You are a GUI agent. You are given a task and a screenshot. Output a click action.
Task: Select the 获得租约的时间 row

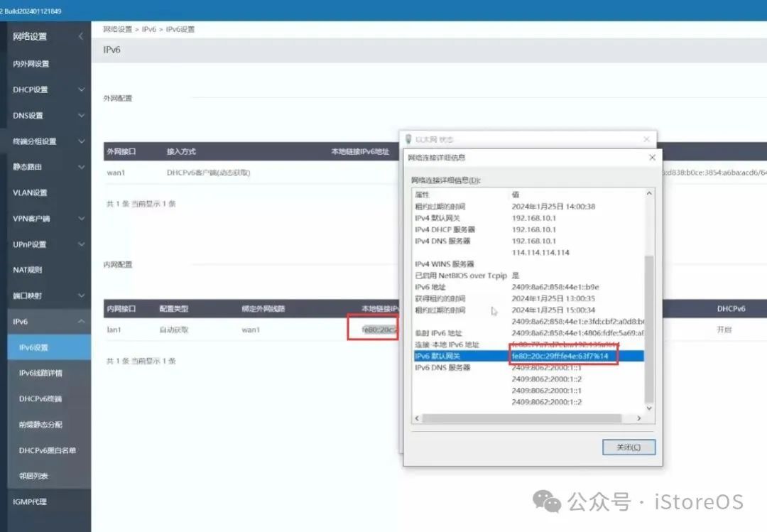[x=529, y=298]
